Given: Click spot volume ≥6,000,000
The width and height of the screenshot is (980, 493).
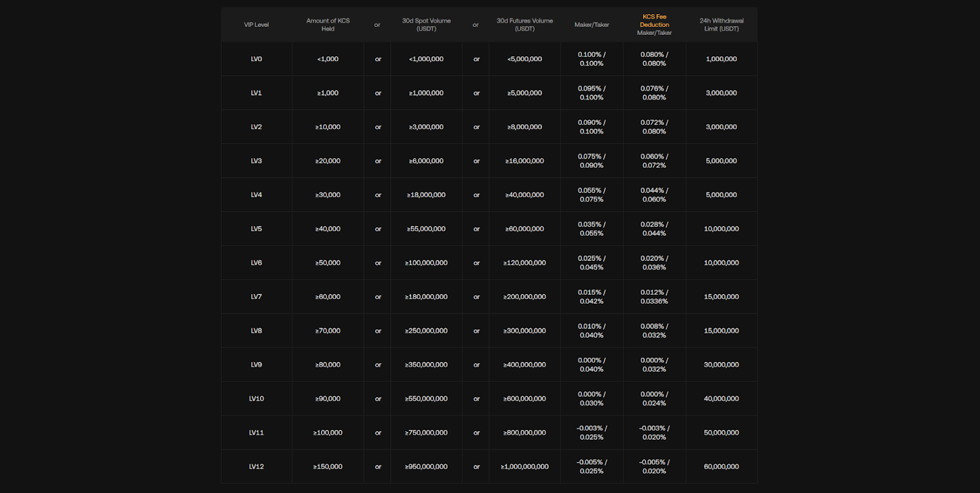Looking at the screenshot, I should tap(426, 161).
